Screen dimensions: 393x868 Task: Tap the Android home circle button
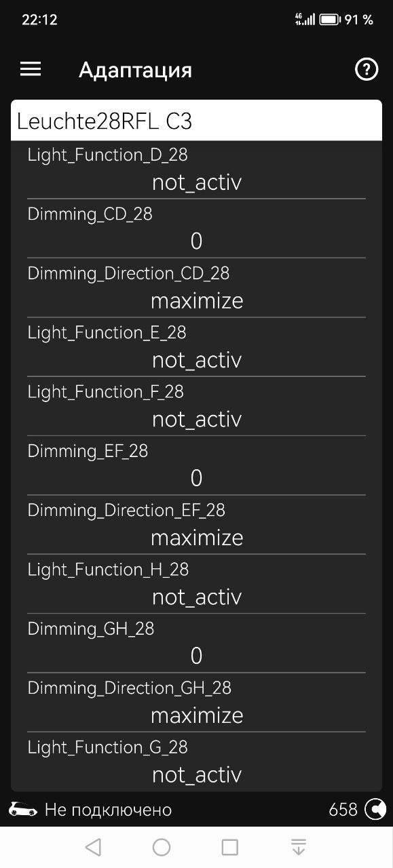click(162, 847)
